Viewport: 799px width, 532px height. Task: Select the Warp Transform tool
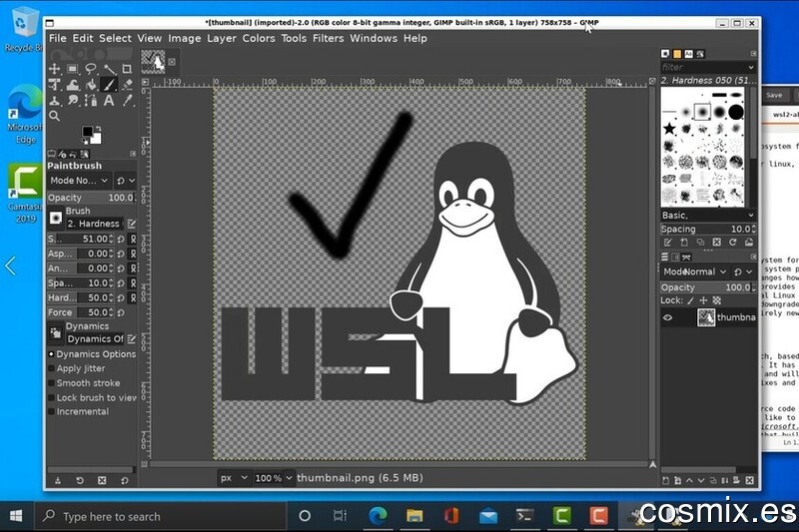(x=72, y=85)
